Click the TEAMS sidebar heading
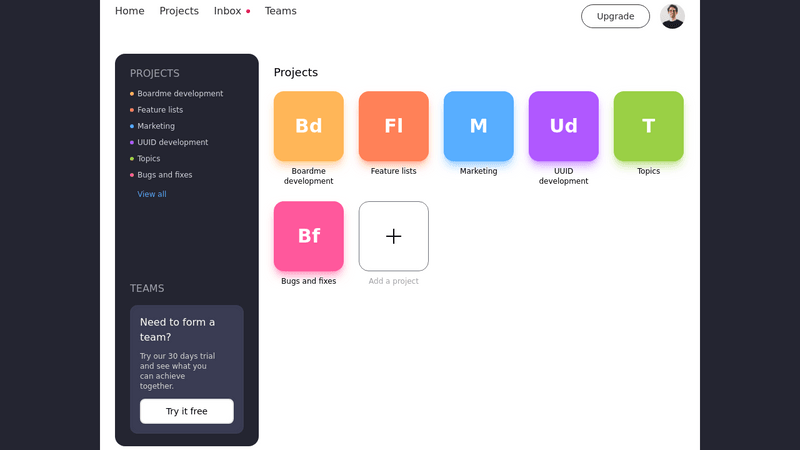The width and height of the screenshot is (800, 450). 147,288
